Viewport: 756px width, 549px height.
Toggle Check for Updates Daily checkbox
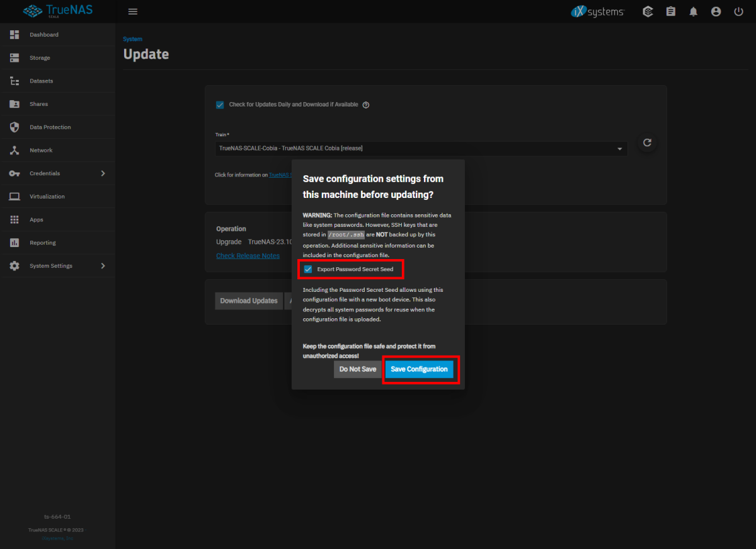pyautogui.click(x=220, y=105)
